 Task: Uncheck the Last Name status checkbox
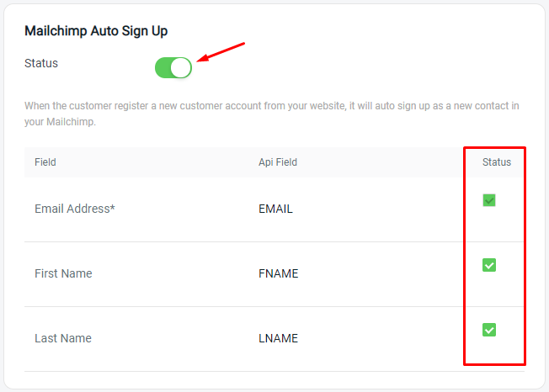point(488,330)
